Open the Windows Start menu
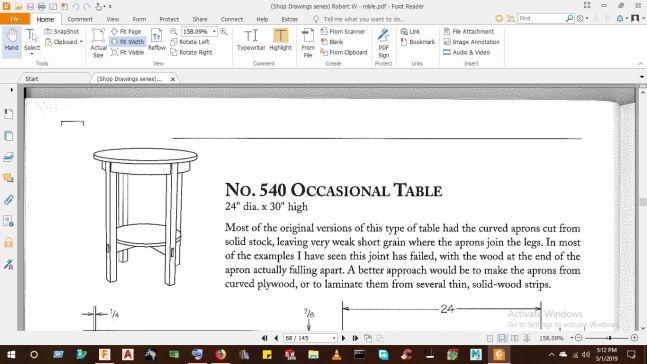The image size is (647, 364). pyautogui.click(x=11, y=355)
